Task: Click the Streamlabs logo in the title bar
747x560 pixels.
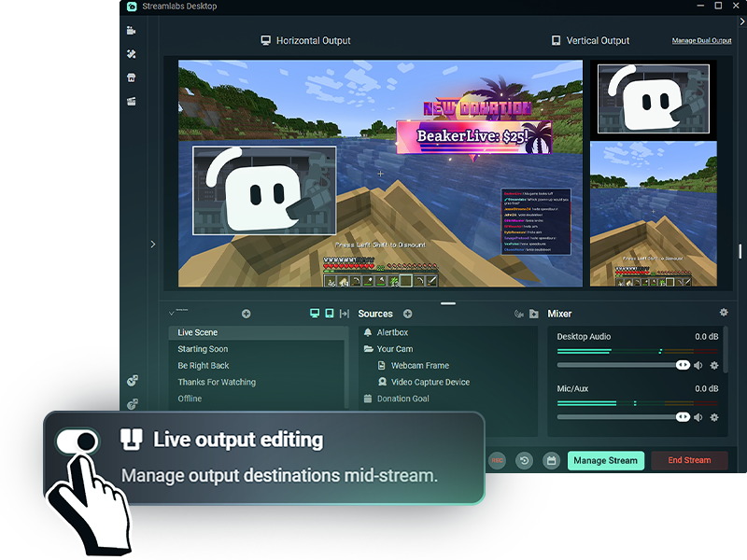Action: pos(132,7)
